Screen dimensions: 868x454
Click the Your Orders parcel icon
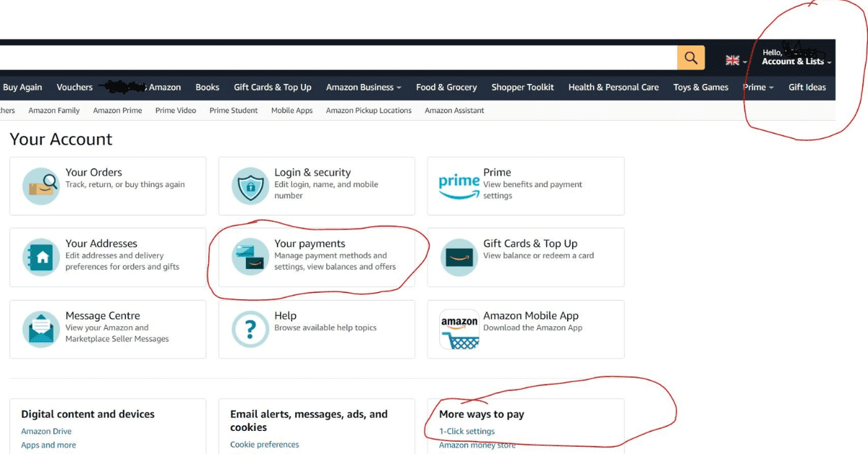click(x=41, y=187)
